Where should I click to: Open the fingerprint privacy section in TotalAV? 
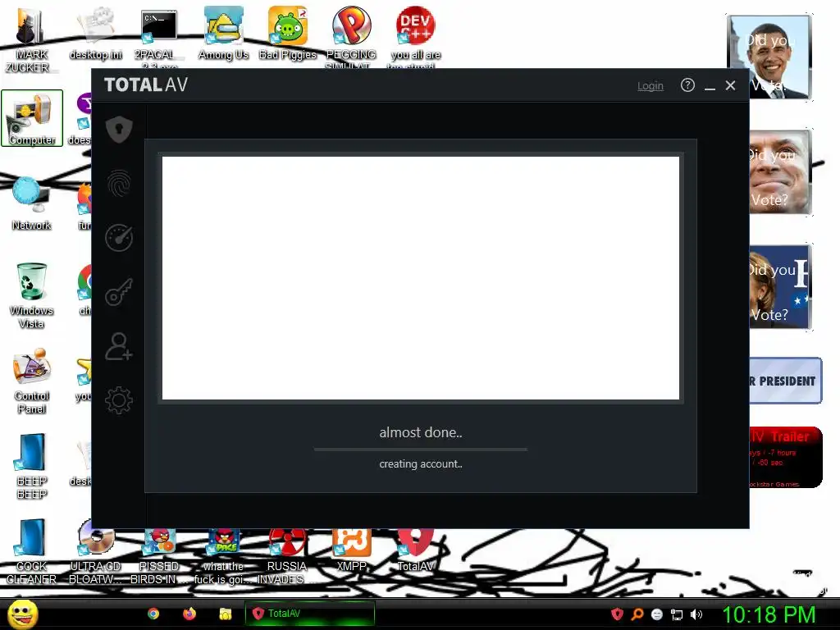point(119,184)
